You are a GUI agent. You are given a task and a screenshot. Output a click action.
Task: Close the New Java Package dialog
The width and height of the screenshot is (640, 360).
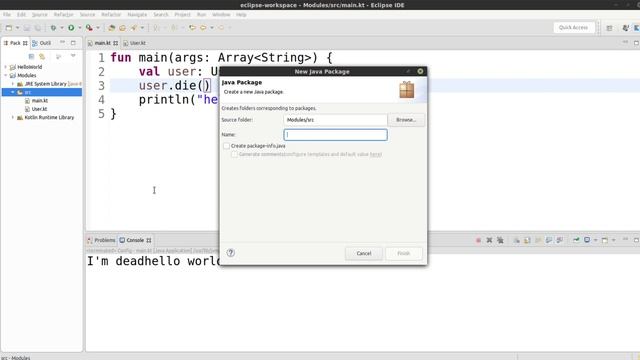coord(420,71)
